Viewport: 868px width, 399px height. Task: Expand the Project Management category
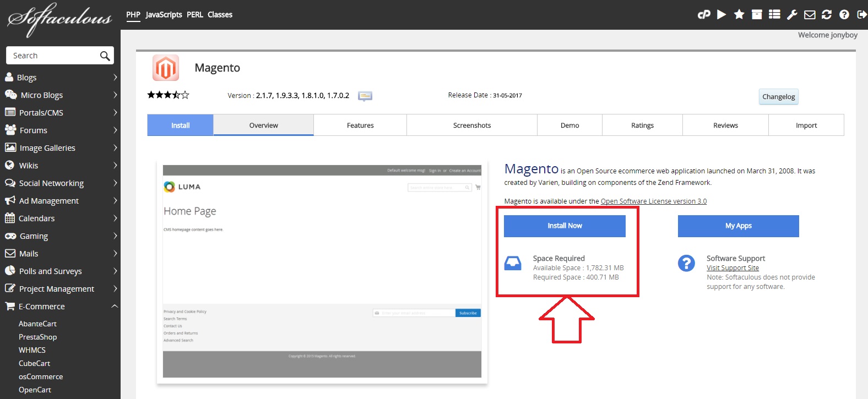tap(115, 288)
